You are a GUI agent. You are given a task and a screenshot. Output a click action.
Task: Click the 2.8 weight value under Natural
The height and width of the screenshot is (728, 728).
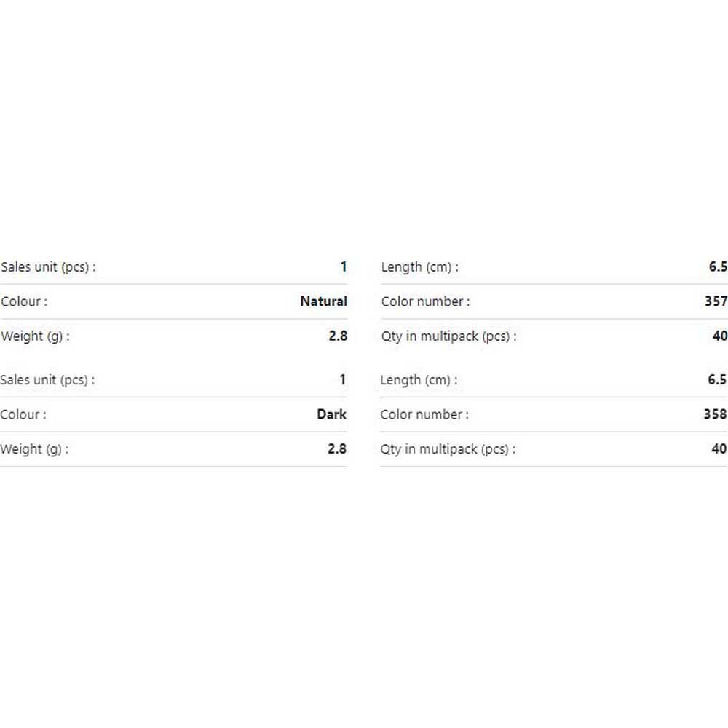click(x=338, y=336)
